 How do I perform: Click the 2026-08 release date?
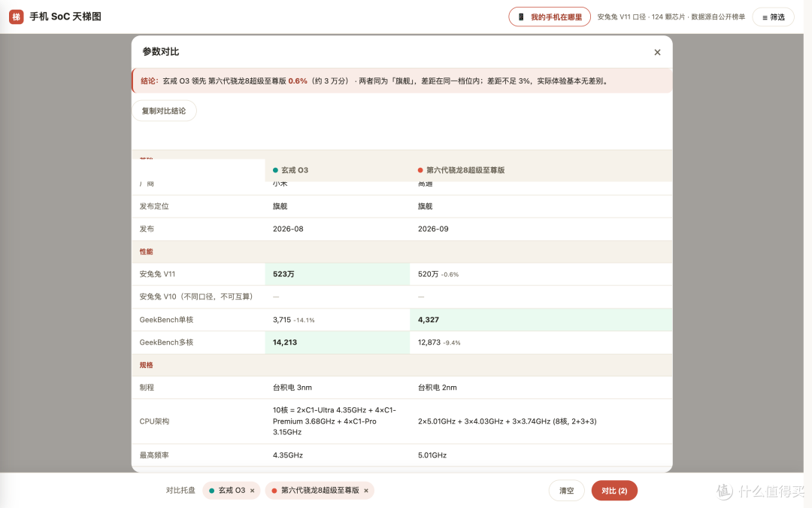[288, 229]
